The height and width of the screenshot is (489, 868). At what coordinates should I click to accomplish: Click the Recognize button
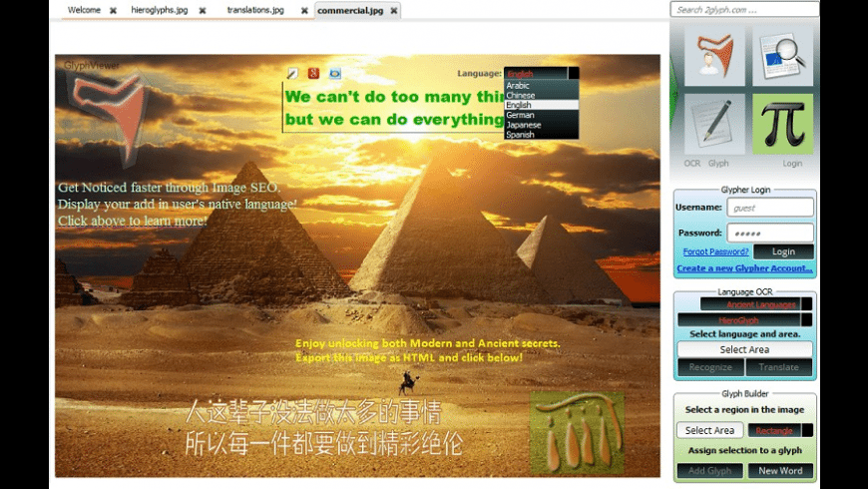coord(710,367)
